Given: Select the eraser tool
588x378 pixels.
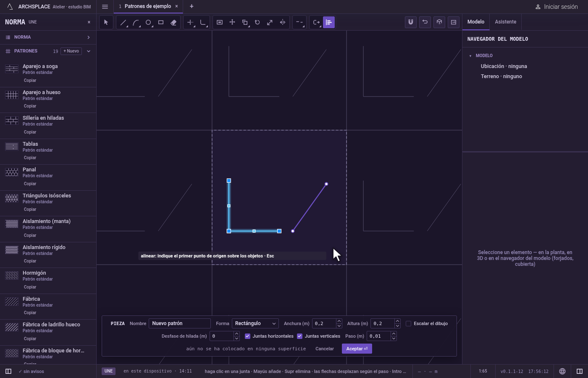Looking at the screenshot, I should click(x=173, y=22).
